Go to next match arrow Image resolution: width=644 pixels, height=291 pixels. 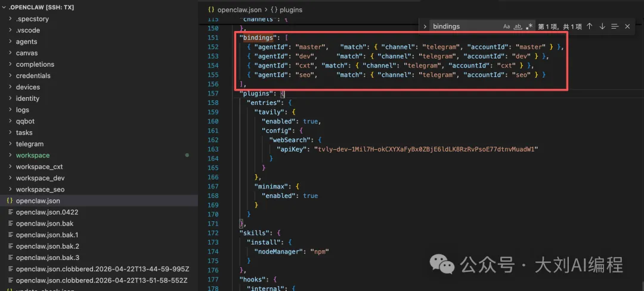tap(602, 26)
